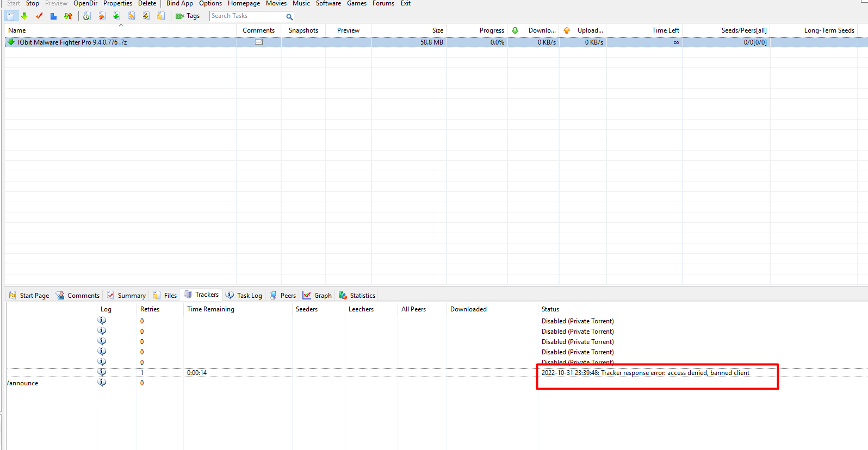The image size is (868, 450).
Task: Click the 58.8 MB size cell
Action: pos(432,42)
